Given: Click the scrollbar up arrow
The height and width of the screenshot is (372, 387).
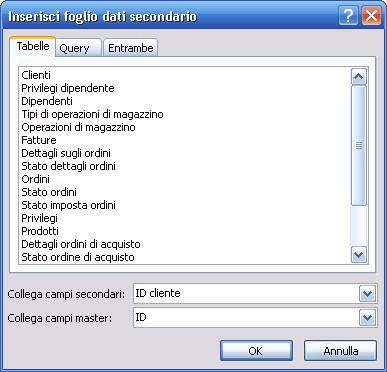Looking at the screenshot, I should 359,77.
